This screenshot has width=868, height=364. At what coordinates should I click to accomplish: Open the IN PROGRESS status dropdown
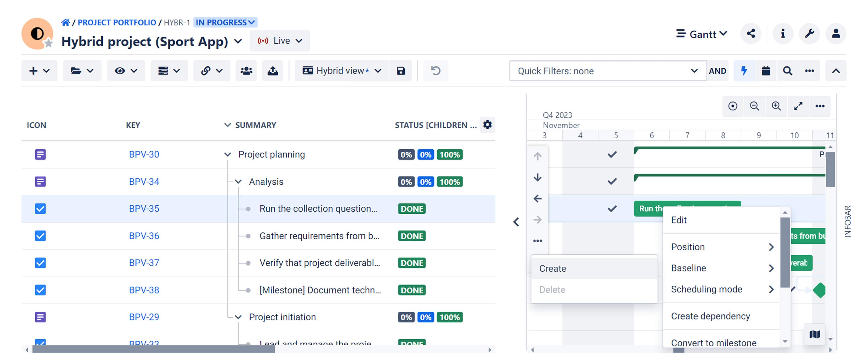tap(225, 22)
